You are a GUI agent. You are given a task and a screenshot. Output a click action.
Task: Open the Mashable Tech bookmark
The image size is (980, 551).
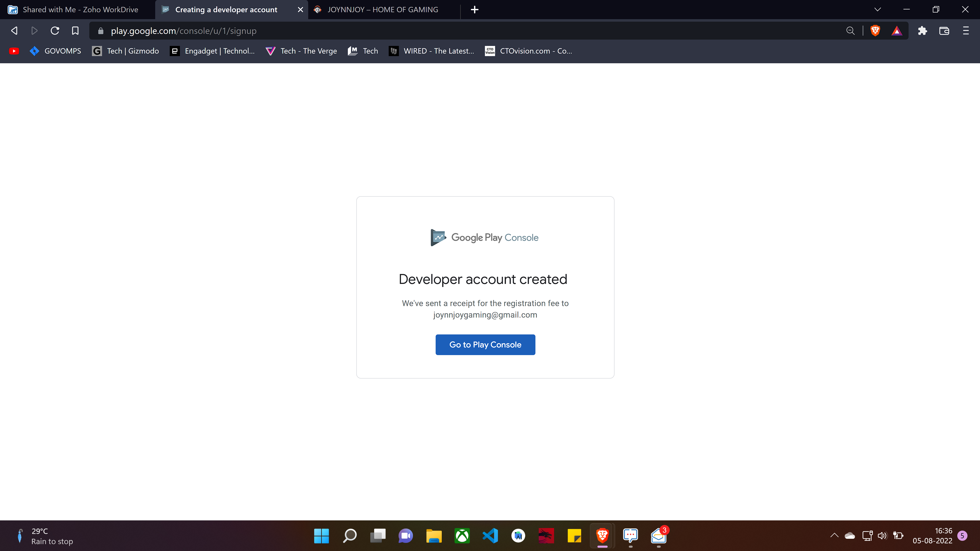tap(363, 51)
